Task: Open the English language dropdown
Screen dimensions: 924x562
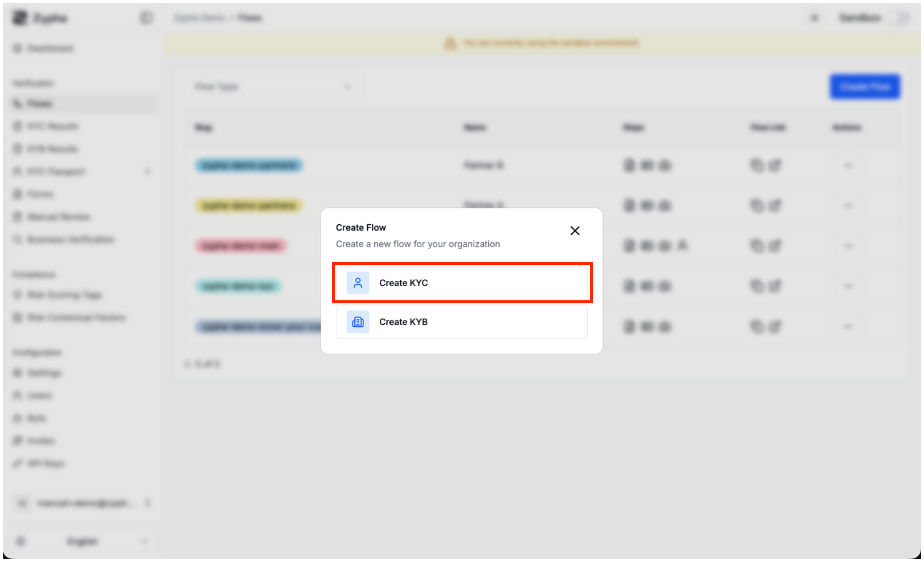Action: pyautogui.click(x=83, y=541)
